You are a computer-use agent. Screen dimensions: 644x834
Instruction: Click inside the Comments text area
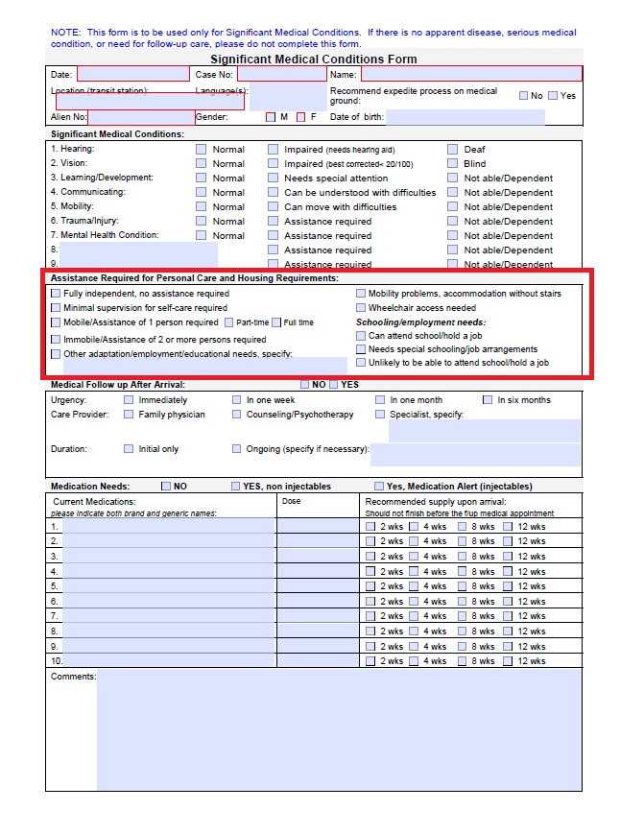(339, 729)
